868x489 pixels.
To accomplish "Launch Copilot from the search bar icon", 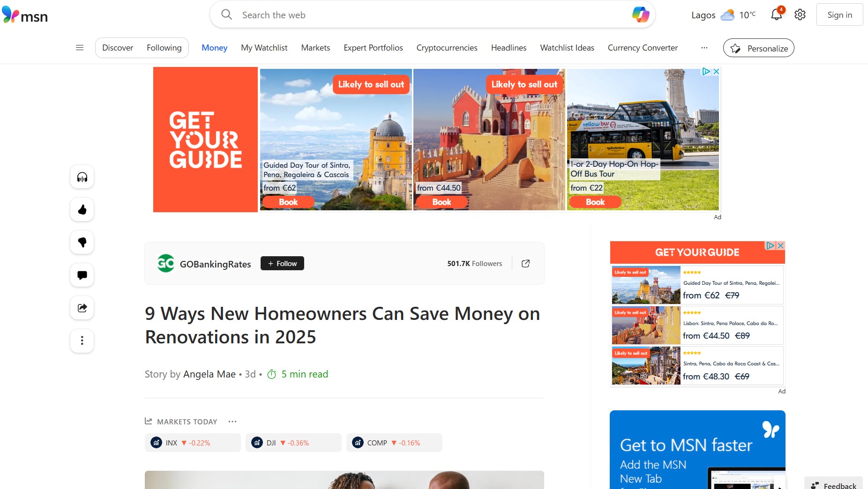I will tap(640, 15).
